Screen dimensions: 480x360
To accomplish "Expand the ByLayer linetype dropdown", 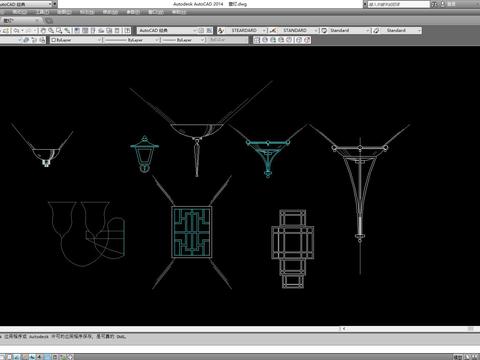I will point(132,40).
